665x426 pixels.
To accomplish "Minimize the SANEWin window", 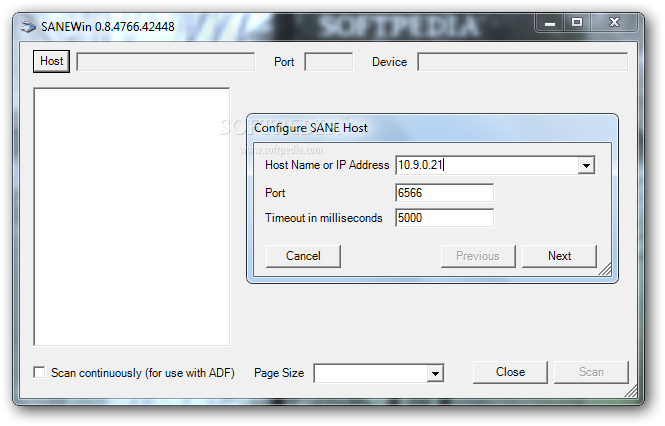I will pyautogui.click(x=550, y=22).
